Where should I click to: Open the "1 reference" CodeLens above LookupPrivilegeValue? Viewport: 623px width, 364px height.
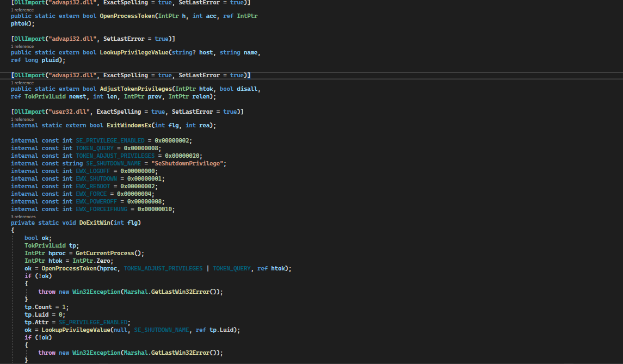tap(22, 46)
